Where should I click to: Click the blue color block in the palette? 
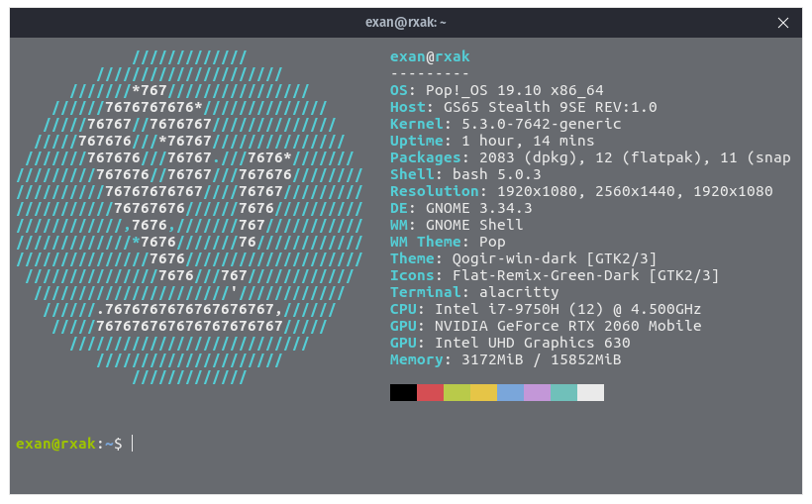[511, 393]
